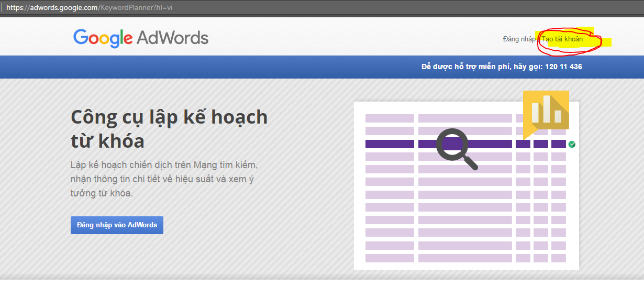Open the Đăng nhập link in header

point(519,39)
